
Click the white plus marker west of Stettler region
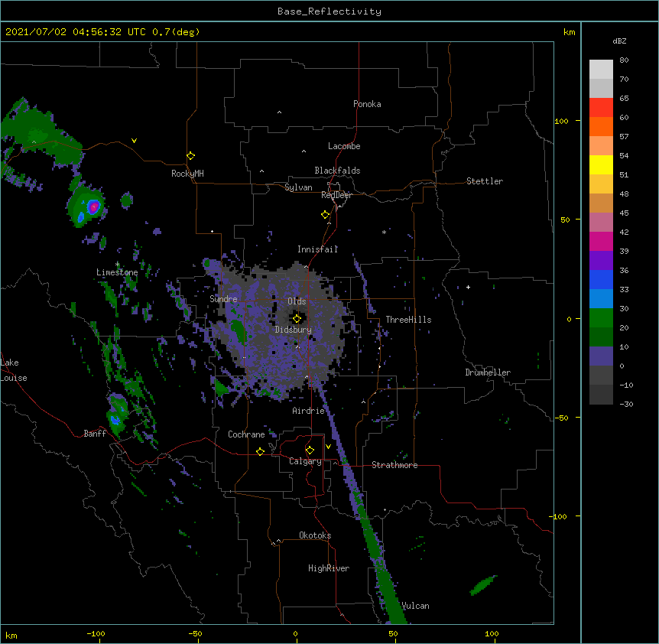[x=468, y=287]
